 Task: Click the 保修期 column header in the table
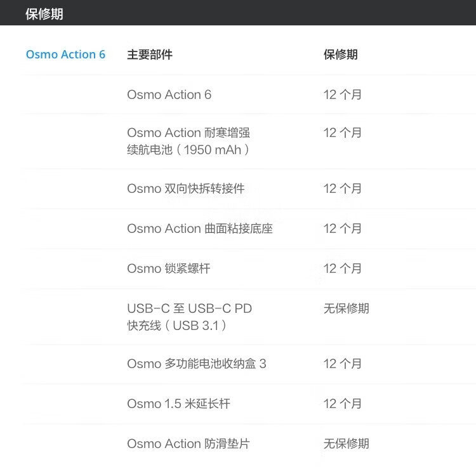tap(341, 55)
